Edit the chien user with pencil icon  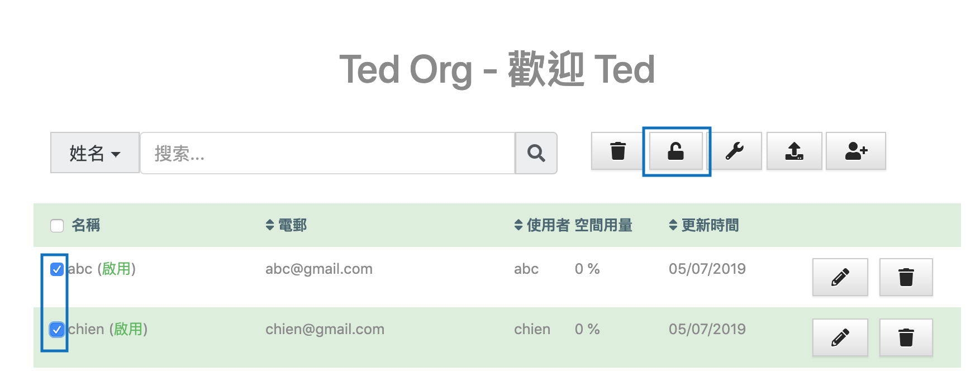(x=840, y=337)
